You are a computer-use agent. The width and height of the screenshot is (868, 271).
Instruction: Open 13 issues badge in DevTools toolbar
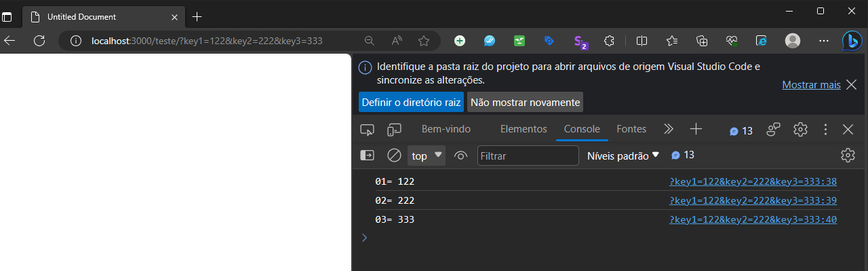741,130
